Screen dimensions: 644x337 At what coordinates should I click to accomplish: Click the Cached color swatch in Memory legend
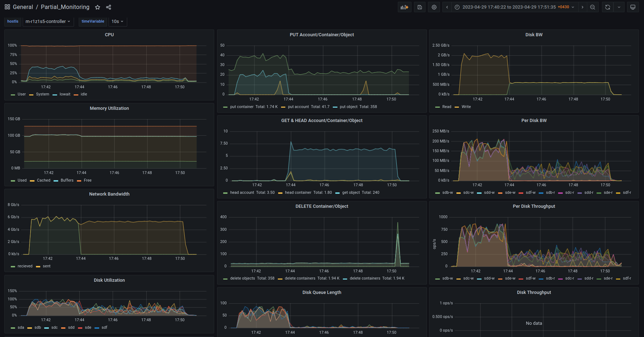(32, 181)
